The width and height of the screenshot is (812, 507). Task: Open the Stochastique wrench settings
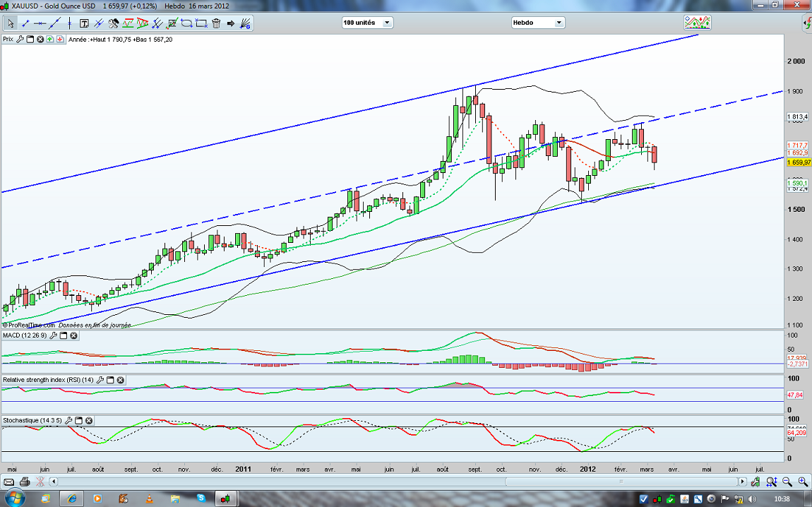(x=68, y=420)
